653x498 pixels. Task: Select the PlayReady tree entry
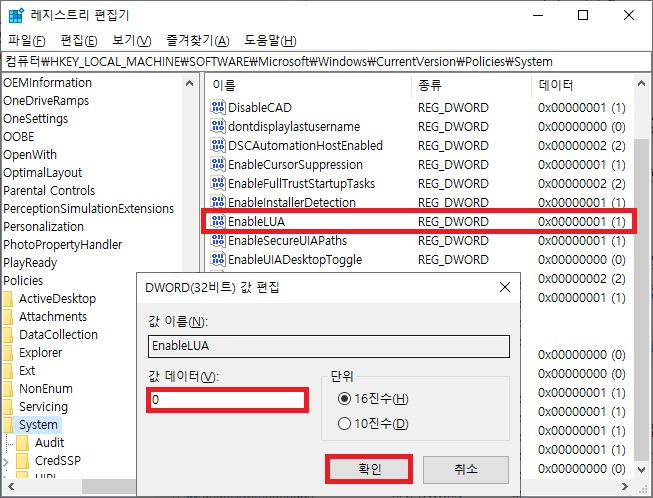30,263
